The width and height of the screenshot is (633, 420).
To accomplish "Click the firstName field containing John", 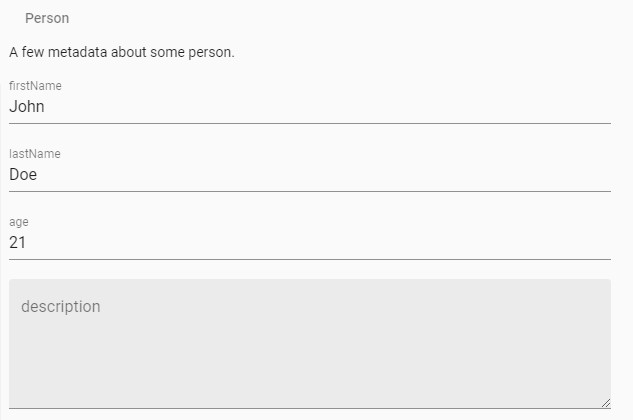I will [x=300, y=106].
